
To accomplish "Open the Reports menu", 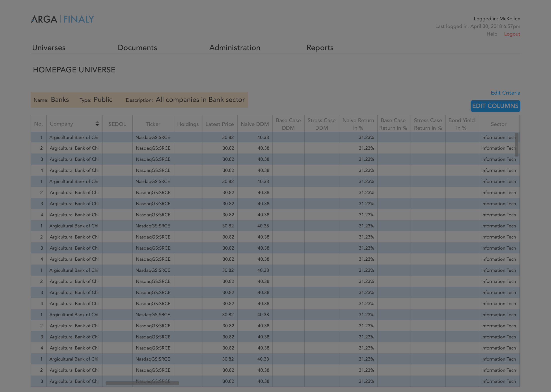I will click(x=320, y=48).
